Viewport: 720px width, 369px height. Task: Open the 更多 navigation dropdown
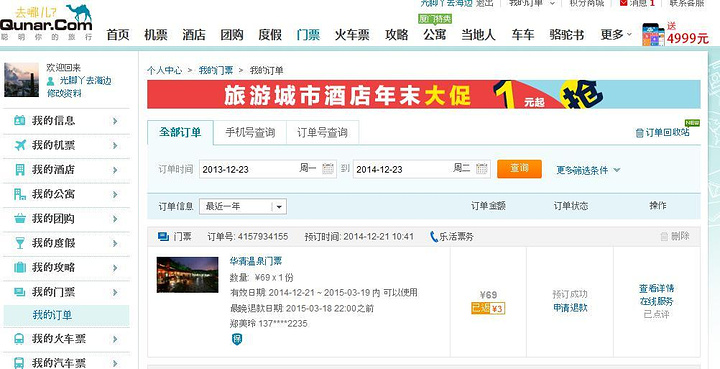[x=616, y=34]
